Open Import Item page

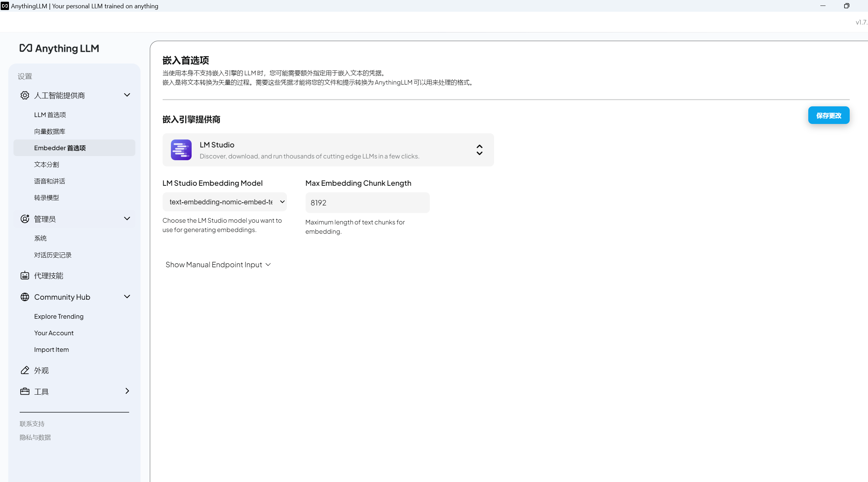[51, 349]
